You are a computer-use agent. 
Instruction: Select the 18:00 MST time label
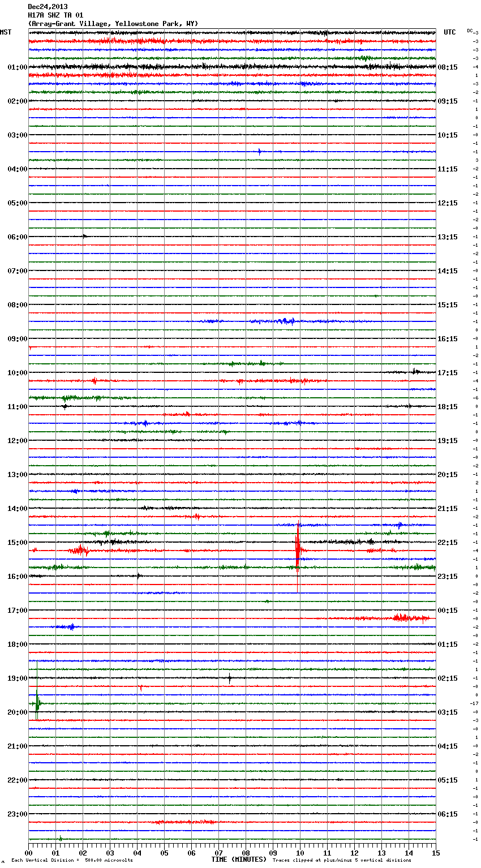point(18,644)
